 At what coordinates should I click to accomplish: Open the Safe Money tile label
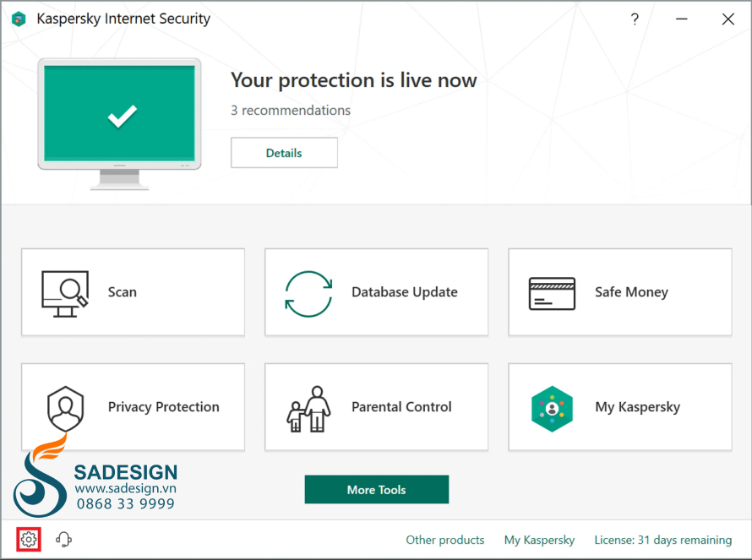point(631,292)
